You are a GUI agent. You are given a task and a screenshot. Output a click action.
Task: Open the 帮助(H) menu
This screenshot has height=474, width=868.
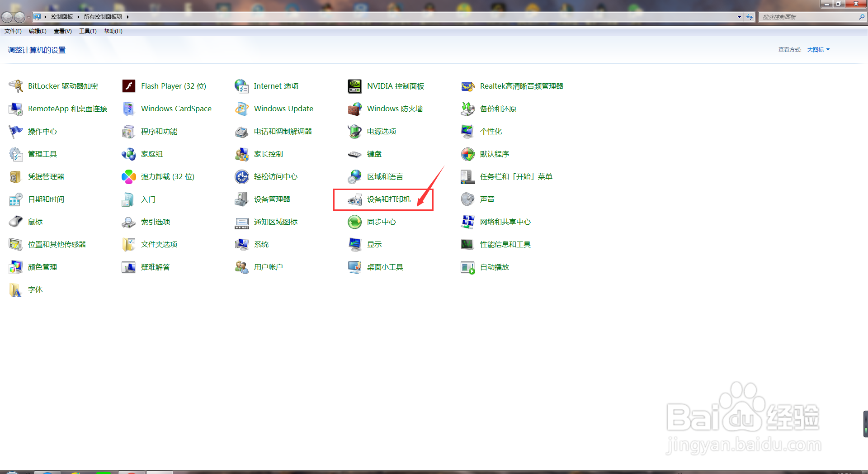point(113,31)
